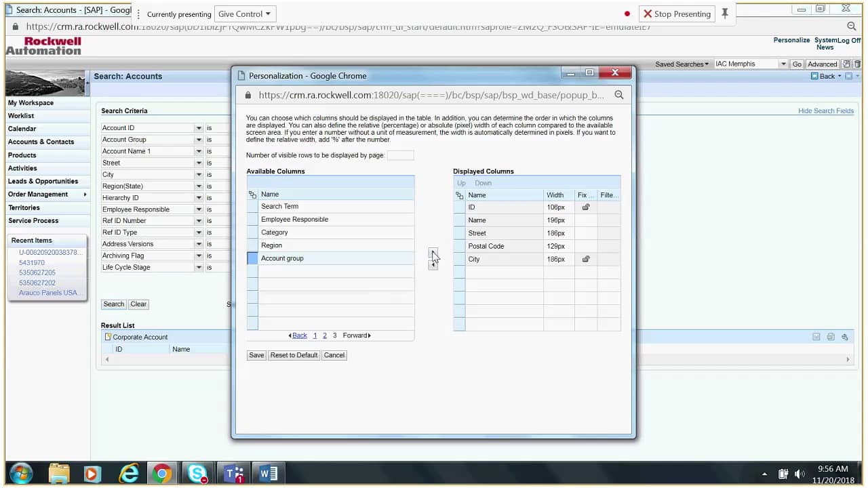Select the City row selector in Displayed Columns

pos(459,259)
